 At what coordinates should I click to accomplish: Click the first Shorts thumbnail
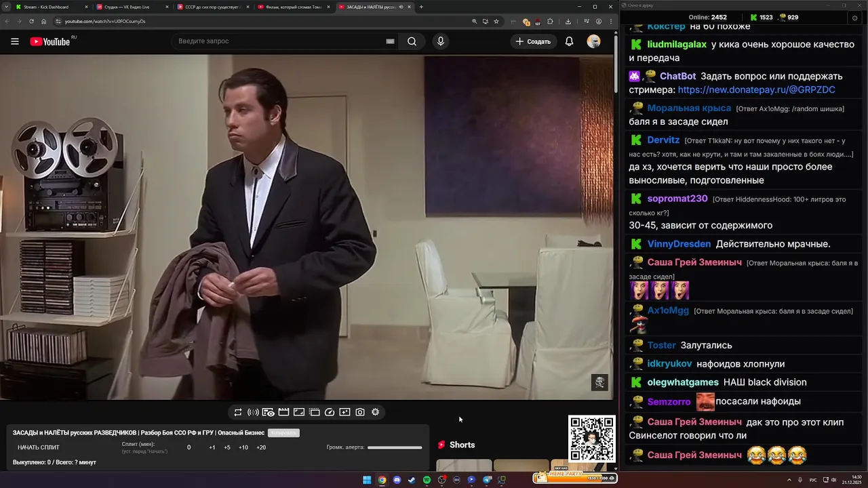pyautogui.click(x=464, y=466)
